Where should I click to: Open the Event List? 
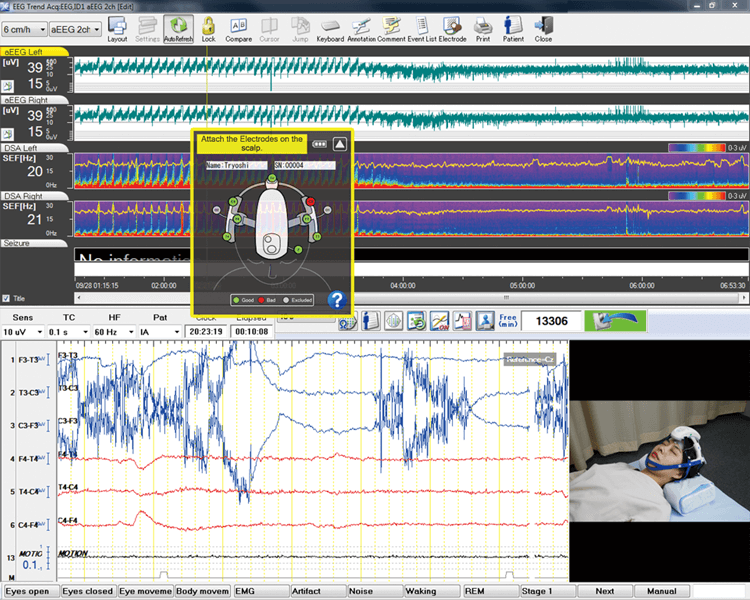(422, 29)
